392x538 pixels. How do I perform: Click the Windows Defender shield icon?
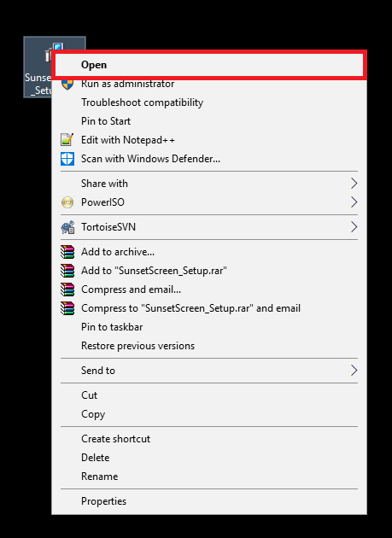67,159
